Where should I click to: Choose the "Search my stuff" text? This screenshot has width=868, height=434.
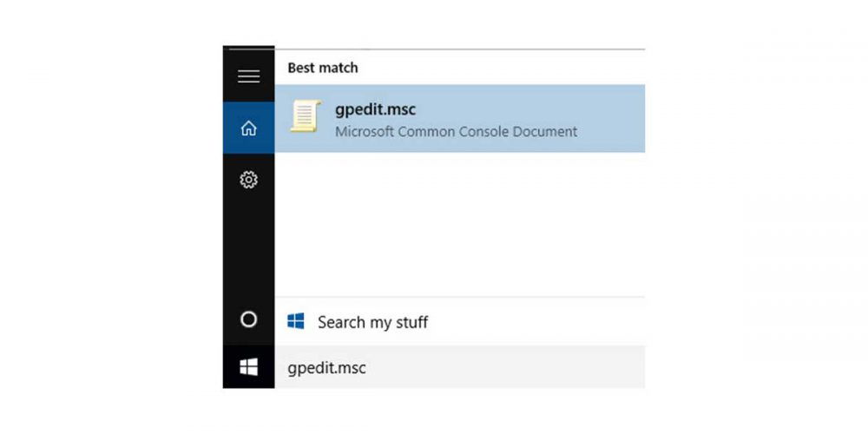tap(372, 323)
